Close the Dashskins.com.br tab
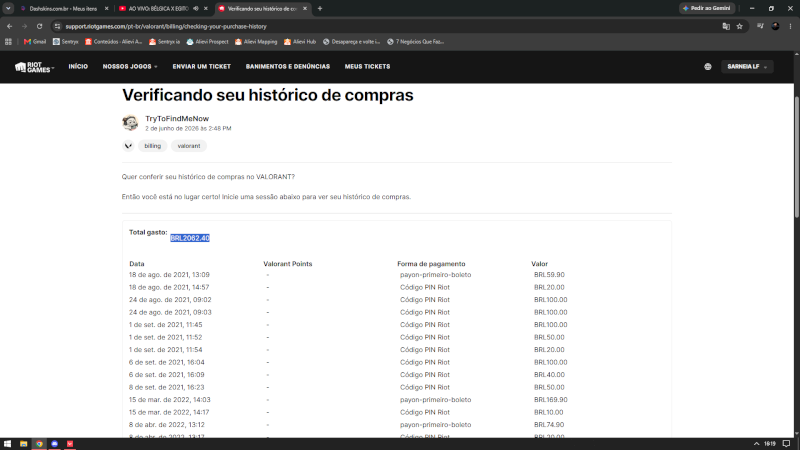 (x=106, y=9)
